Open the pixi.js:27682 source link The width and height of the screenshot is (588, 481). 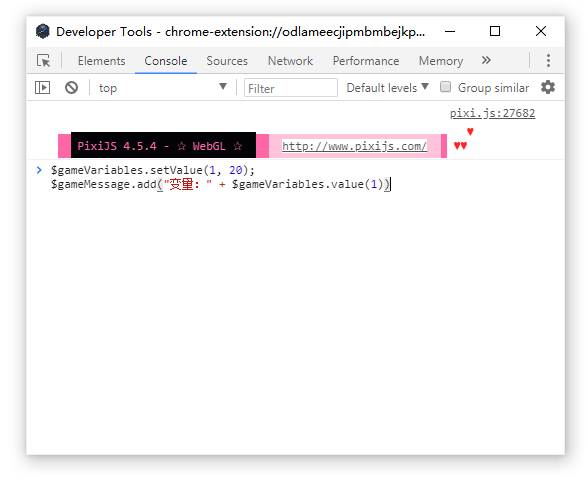[492, 113]
